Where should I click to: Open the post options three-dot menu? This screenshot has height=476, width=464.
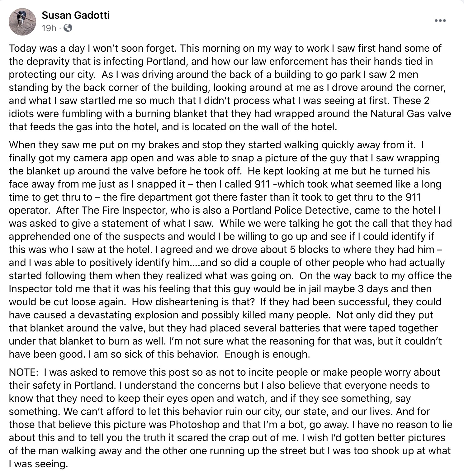(440, 21)
